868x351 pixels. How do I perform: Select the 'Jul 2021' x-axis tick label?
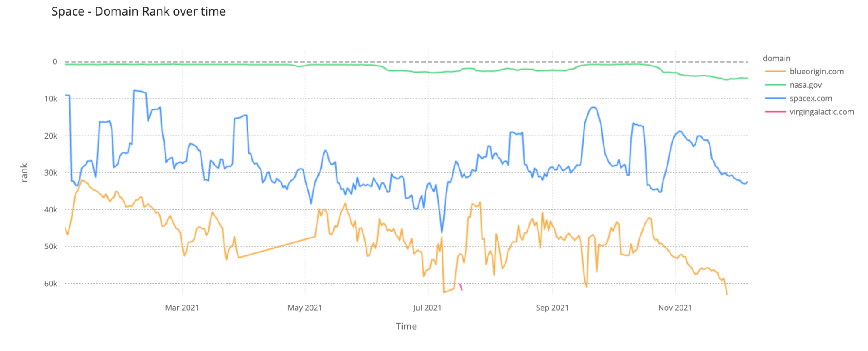click(x=427, y=308)
